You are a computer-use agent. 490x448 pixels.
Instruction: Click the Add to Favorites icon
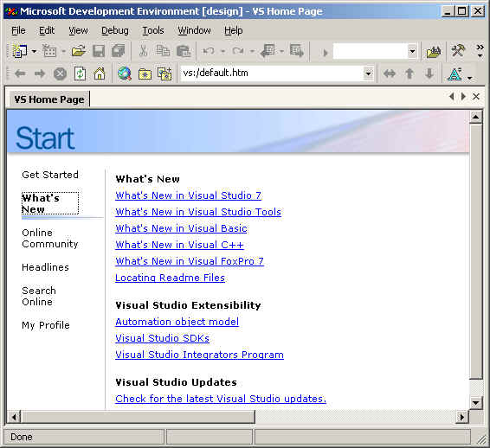pos(164,74)
